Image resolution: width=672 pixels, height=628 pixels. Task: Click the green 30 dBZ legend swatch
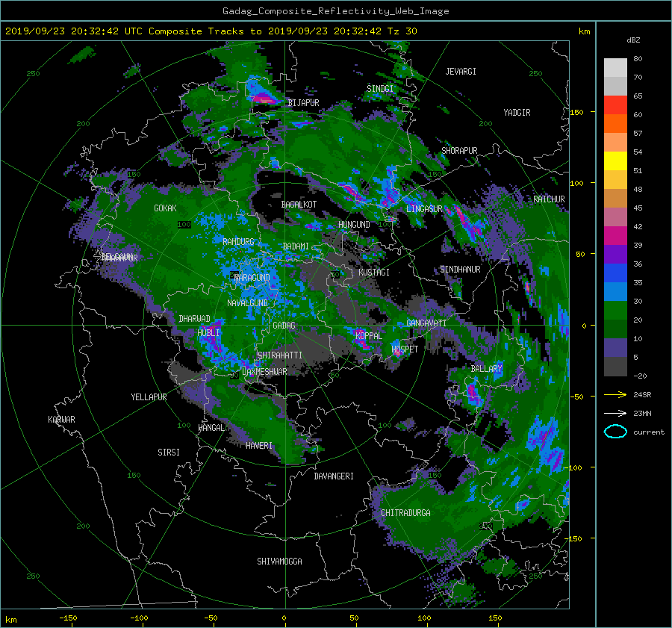point(615,311)
